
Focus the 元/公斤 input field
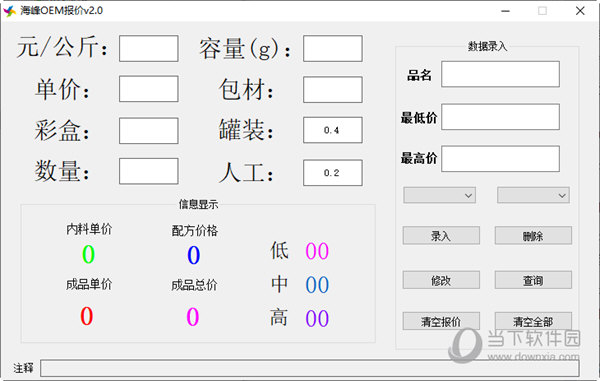148,49
